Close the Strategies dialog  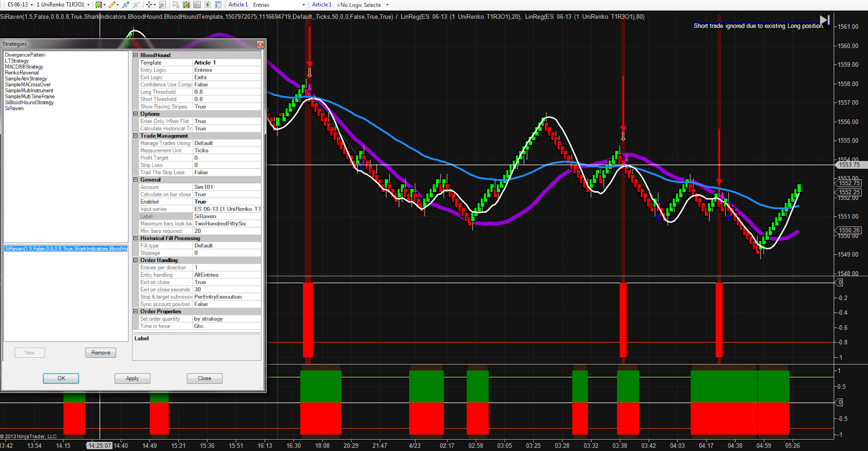(260, 44)
